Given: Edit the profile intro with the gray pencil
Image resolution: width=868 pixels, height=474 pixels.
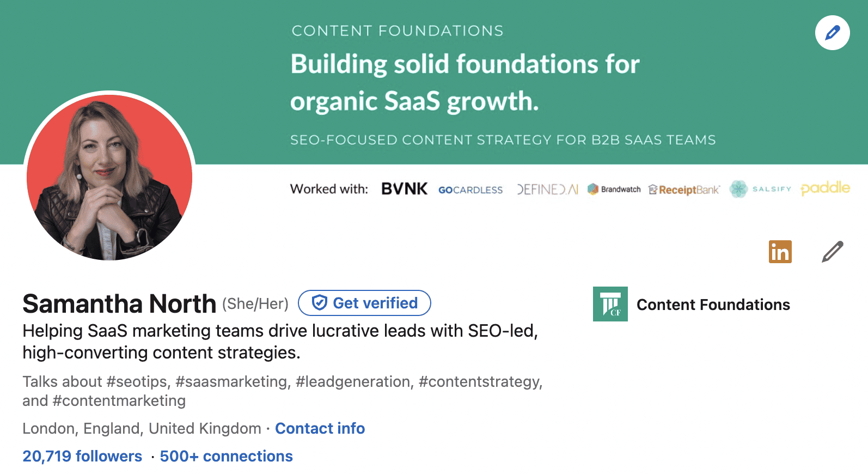Looking at the screenshot, I should pyautogui.click(x=832, y=252).
